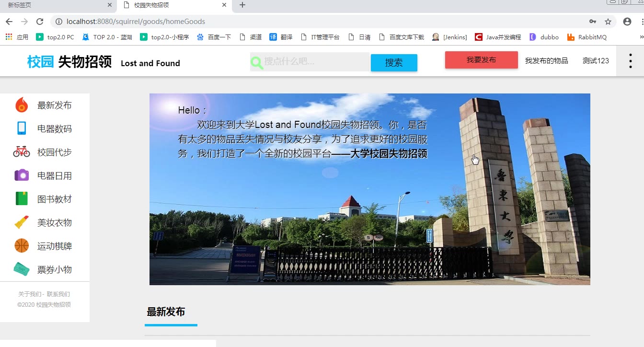Screen dimensions: 644x347
Task: Click the flame icon for 最新发布
Action: tap(22, 105)
